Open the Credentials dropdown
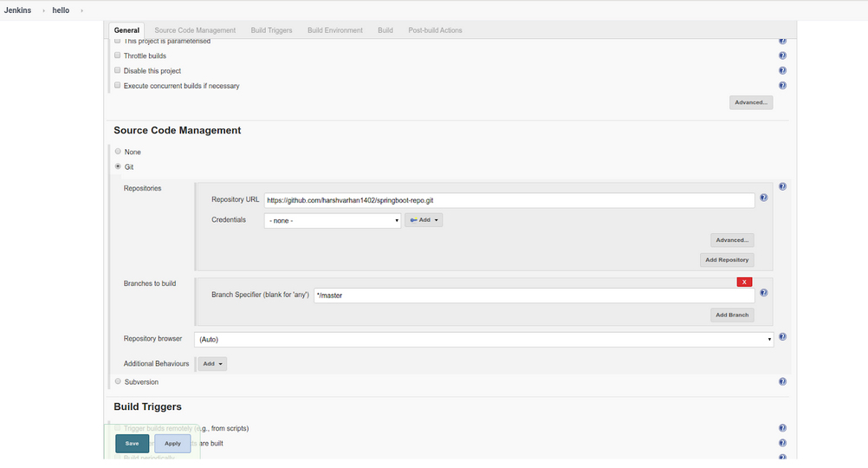The image size is (868, 468). (332, 221)
